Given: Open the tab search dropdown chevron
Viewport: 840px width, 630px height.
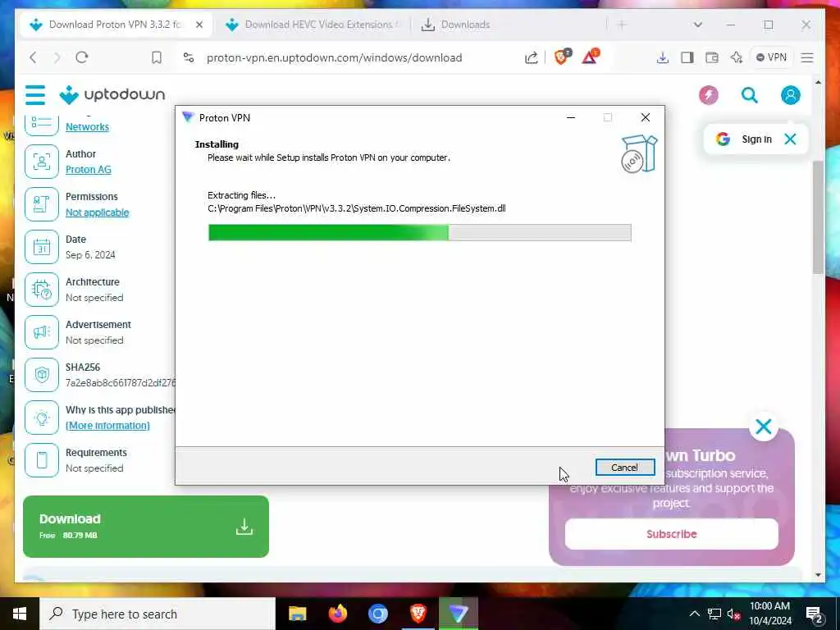Looking at the screenshot, I should point(697,25).
